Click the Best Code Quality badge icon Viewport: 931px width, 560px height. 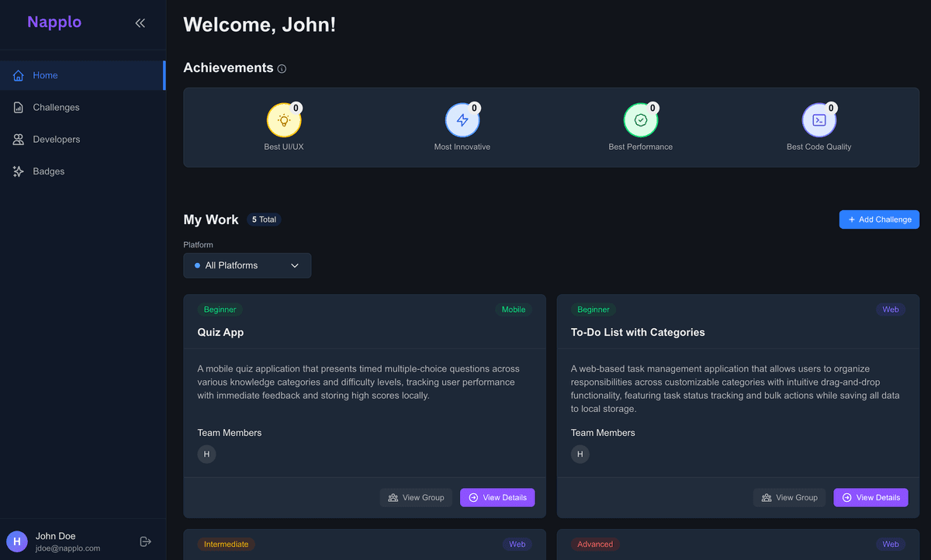819,120
